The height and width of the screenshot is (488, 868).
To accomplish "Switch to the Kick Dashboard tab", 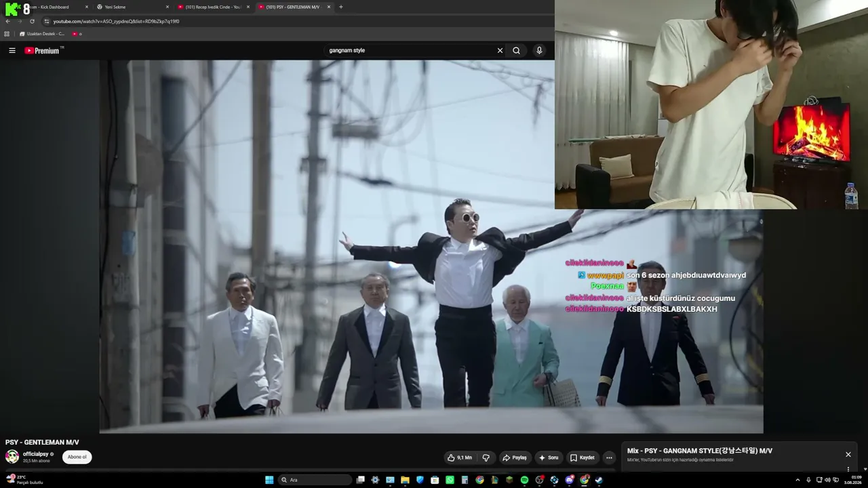I will pos(53,7).
